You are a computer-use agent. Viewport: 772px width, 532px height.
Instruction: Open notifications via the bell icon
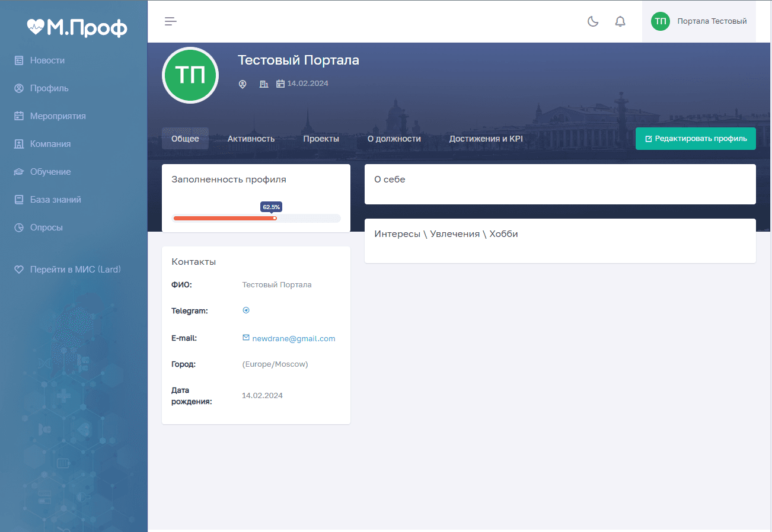click(620, 22)
